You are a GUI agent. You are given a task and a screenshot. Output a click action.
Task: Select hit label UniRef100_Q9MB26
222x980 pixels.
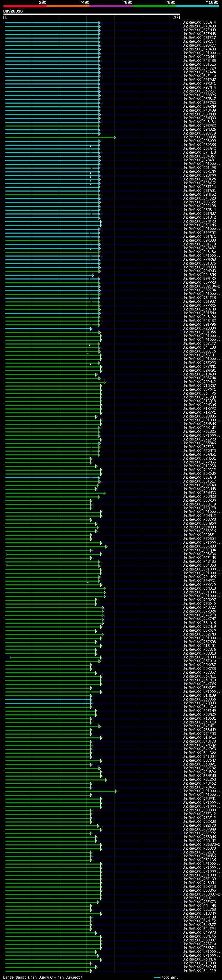[x=199, y=130]
